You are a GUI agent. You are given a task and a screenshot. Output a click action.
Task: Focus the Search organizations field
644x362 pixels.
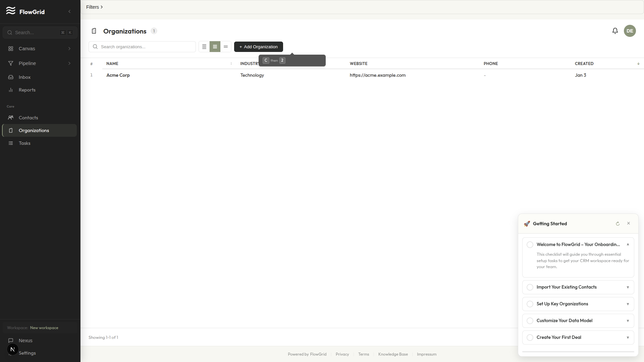click(x=146, y=47)
